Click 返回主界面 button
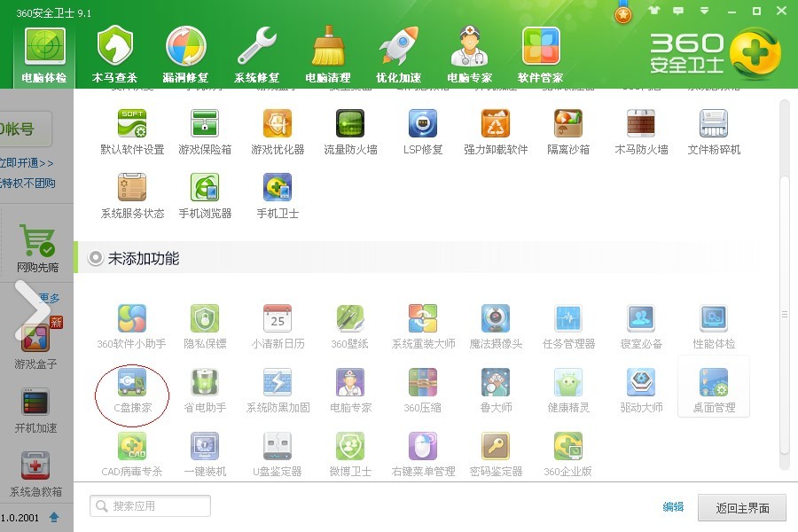The width and height of the screenshot is (798, 532). [x=742, y=507]
